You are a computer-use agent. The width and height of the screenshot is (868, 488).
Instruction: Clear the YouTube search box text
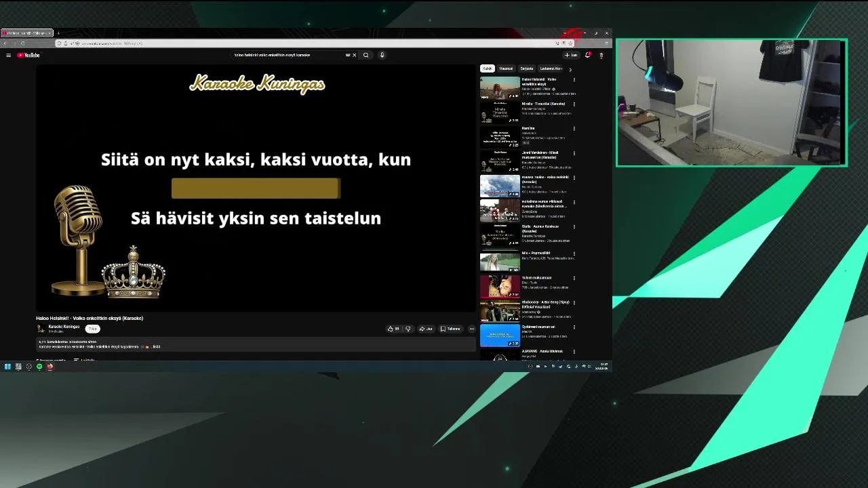click(354, 55)
